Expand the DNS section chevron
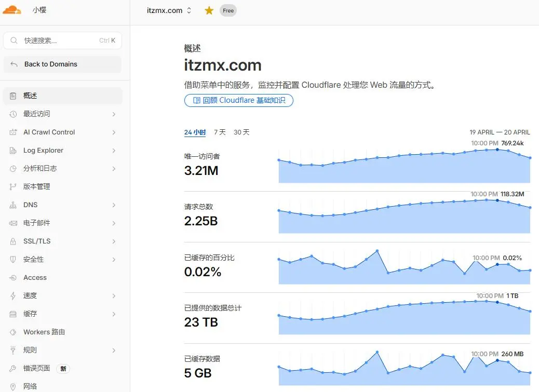This screenshot has height=392, width=539. coord(114,205)
